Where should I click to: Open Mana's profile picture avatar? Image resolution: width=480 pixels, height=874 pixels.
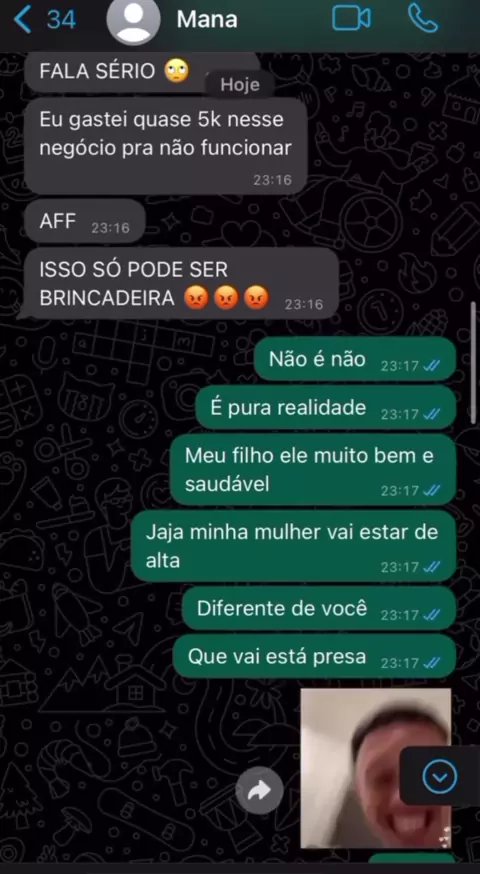(x=133, y=20)
